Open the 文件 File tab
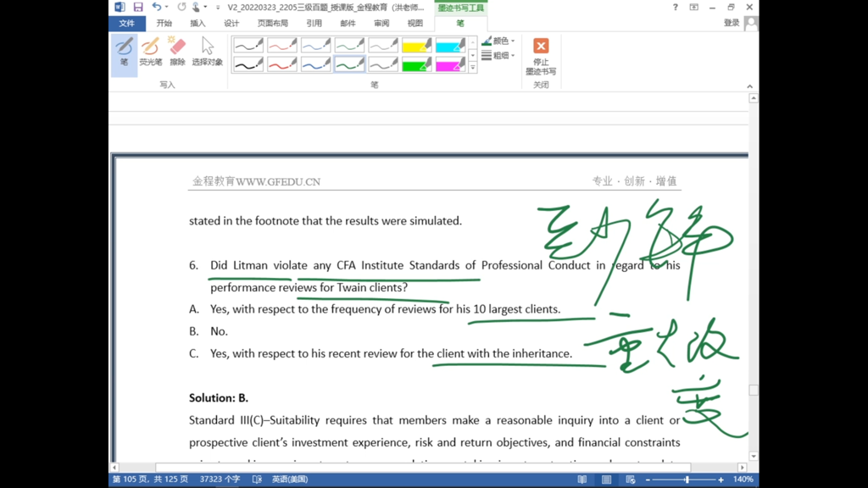This screenshot has height=488, width=868. click(126, 23)
